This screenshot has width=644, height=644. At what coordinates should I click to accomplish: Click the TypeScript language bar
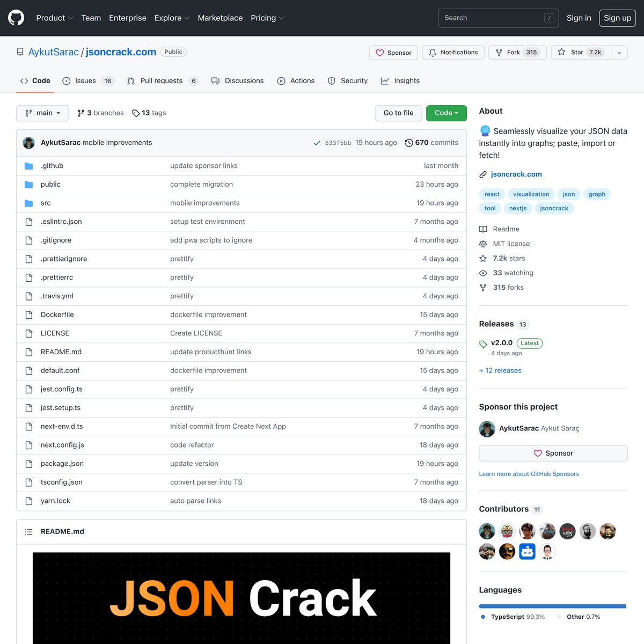pyautogui.click(x=552, y=606)
